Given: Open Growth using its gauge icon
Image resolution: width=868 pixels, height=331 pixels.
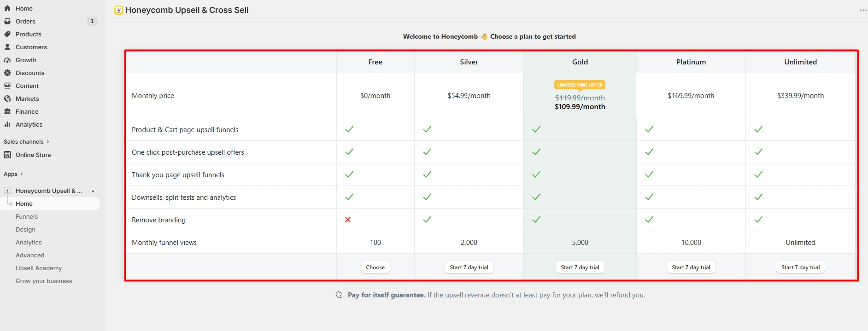Looking at the screenshot, I should click(7, 60).
